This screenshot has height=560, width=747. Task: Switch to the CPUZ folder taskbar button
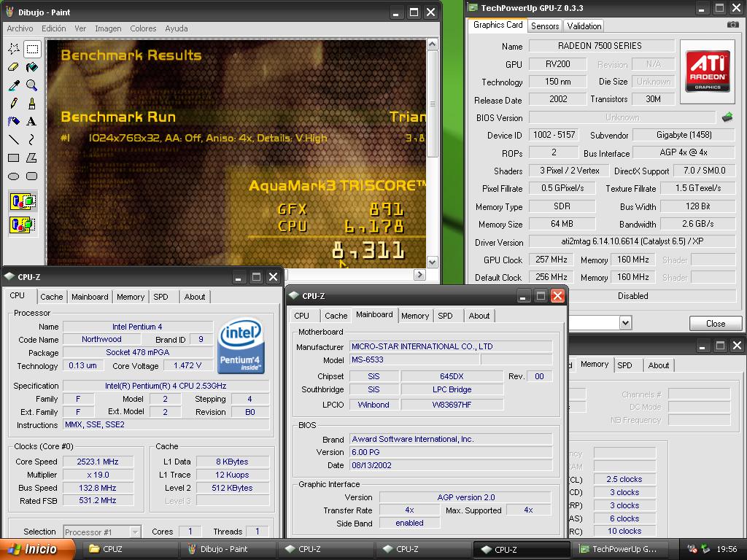(130, 549)
